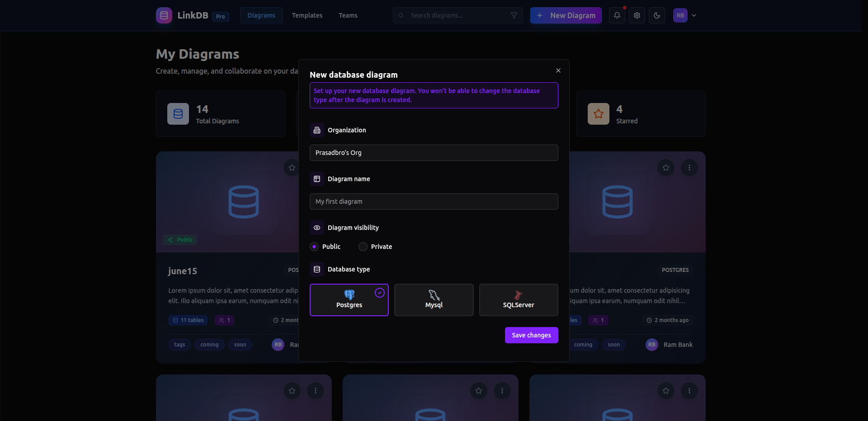Click the Diagram name input field
This screenshot has height=421, width=868.
click(434, 201)
